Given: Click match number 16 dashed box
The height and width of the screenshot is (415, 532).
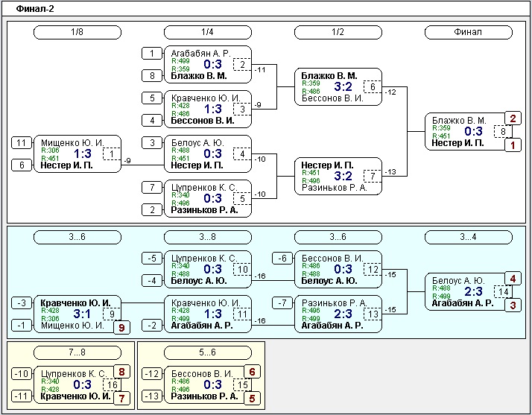Looking at the screenshot, I should 112,384.
